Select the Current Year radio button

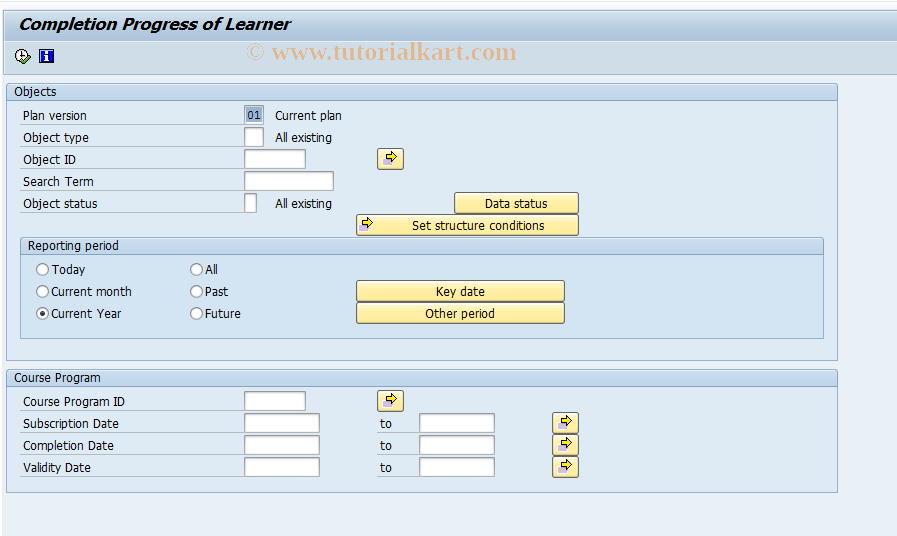[42, 313]
